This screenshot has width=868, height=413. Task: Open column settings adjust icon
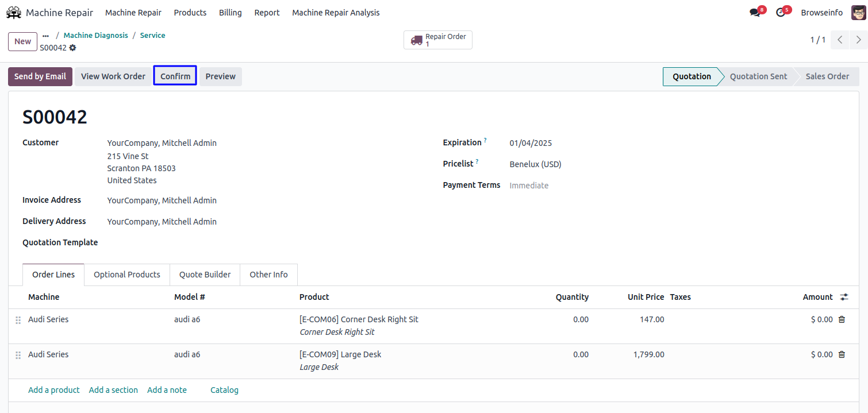844,297
